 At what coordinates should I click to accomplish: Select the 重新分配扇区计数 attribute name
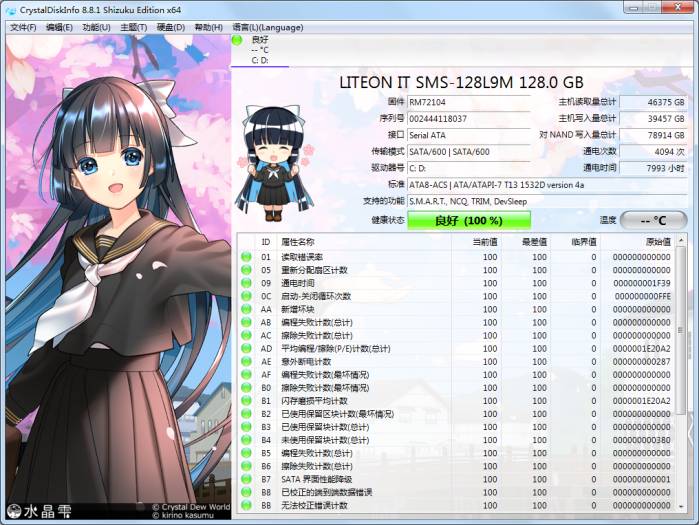point(314,270)
